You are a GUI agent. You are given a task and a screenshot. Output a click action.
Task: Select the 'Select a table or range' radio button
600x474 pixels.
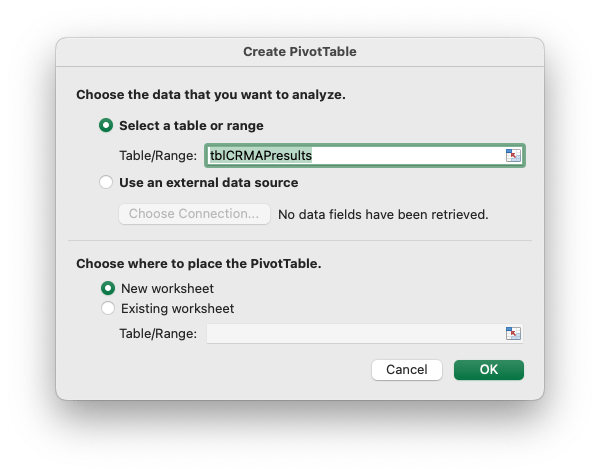coord(106,126)
